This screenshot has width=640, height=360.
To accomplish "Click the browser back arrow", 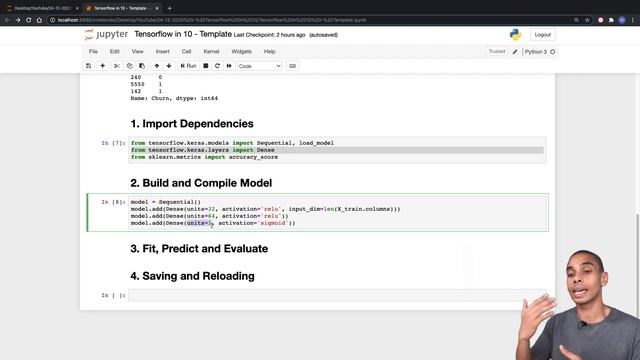I will 7,20.
